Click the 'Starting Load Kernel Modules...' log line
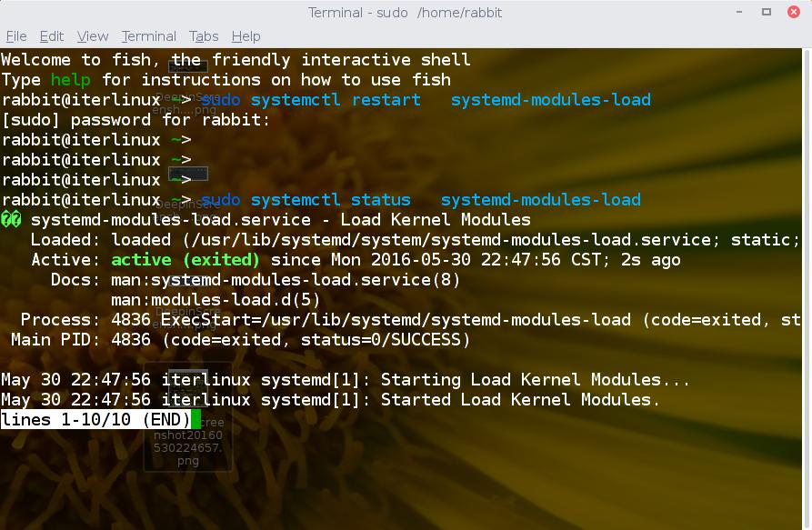Viewport: 812px width, 530px height. [x=346, y=380]
